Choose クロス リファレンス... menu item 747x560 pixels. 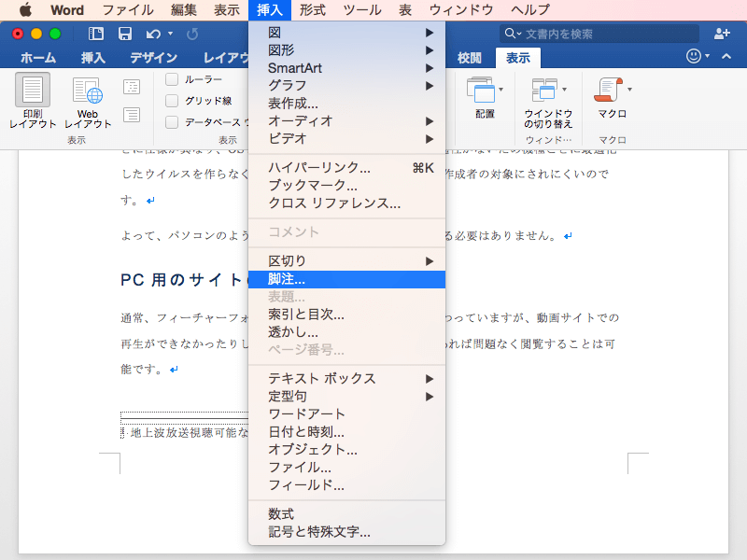pyautogui.click(x=346, y=203)
